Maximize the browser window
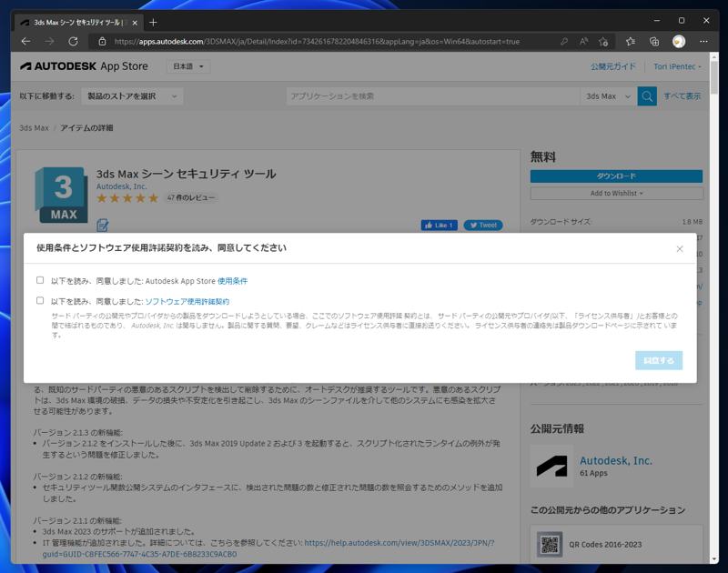The height and width of the screenshot is (573, 728). [681, 20]
